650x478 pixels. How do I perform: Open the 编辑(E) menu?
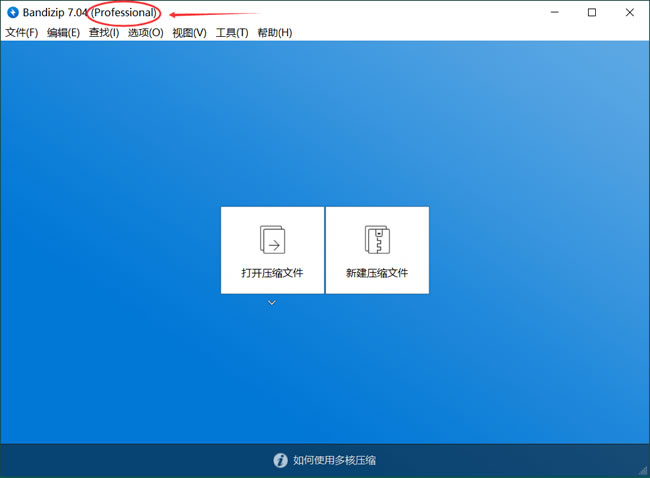point(63,33)
